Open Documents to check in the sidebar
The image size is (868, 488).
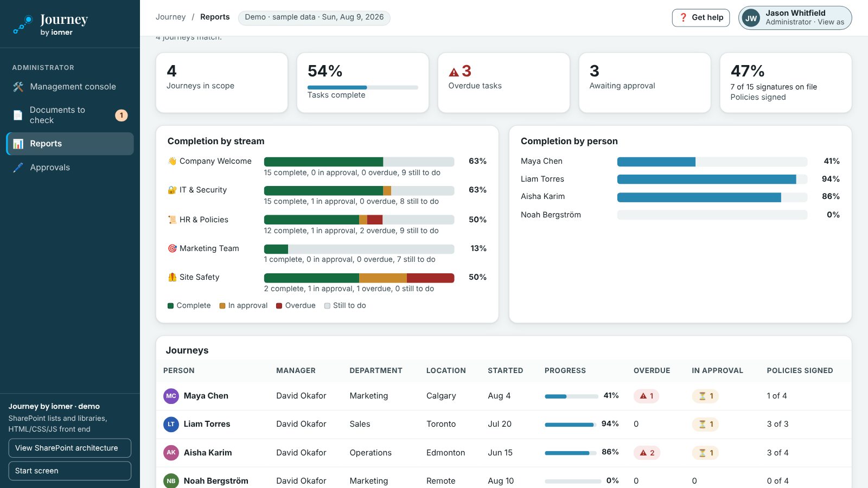[x=70, y=115]
